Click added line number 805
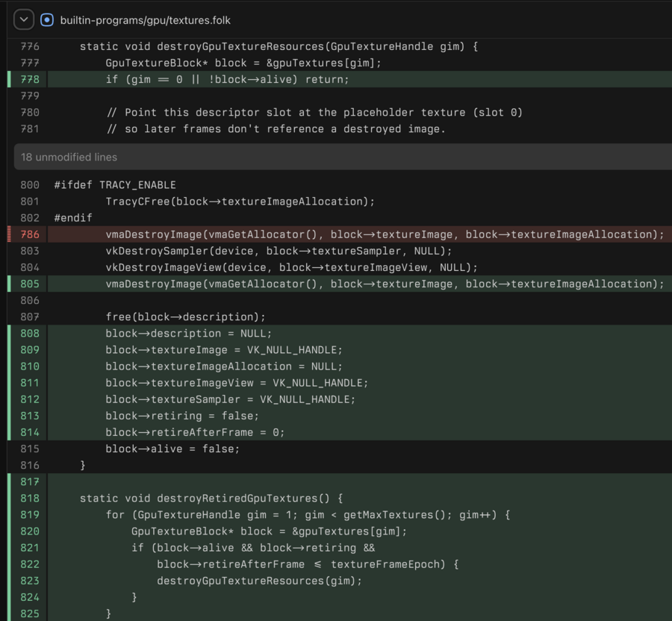Screen dimensions: 672x621 point(30,284)
